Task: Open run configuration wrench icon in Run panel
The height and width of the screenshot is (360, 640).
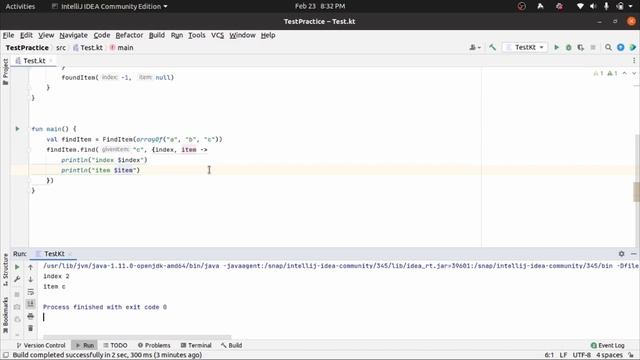Action: [x=17, y=280]
